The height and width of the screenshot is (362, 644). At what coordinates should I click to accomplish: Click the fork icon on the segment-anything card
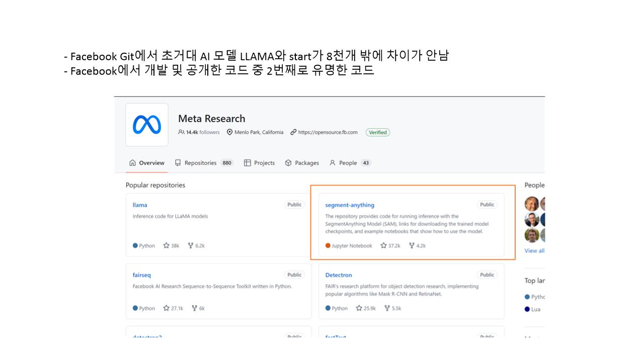tap(412, 246)
